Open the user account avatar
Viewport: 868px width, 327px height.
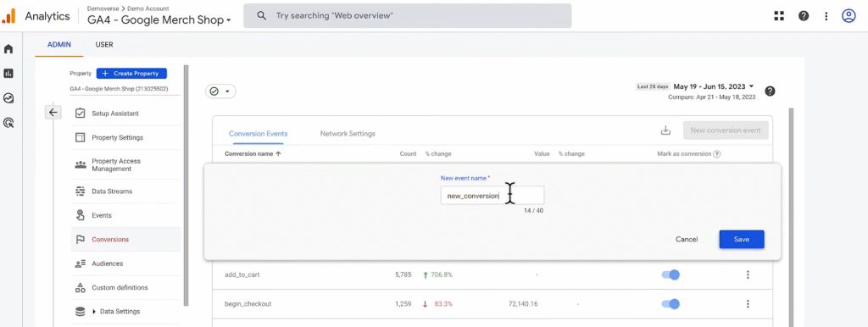click(x=849, y=16)
